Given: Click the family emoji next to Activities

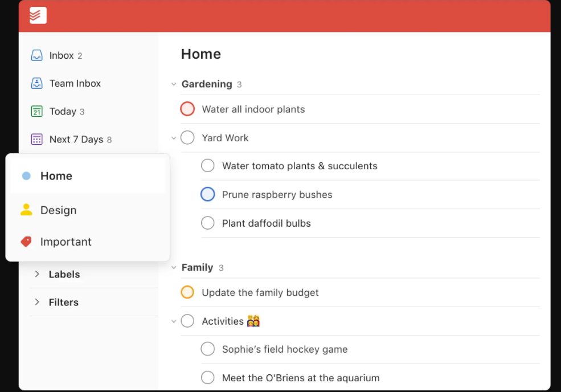Looking at the screenshot, I should coord(253,321).
